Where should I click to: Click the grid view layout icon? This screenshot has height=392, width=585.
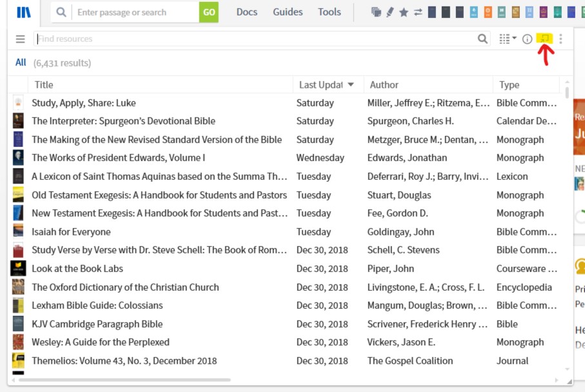click(x=504, y=39)
